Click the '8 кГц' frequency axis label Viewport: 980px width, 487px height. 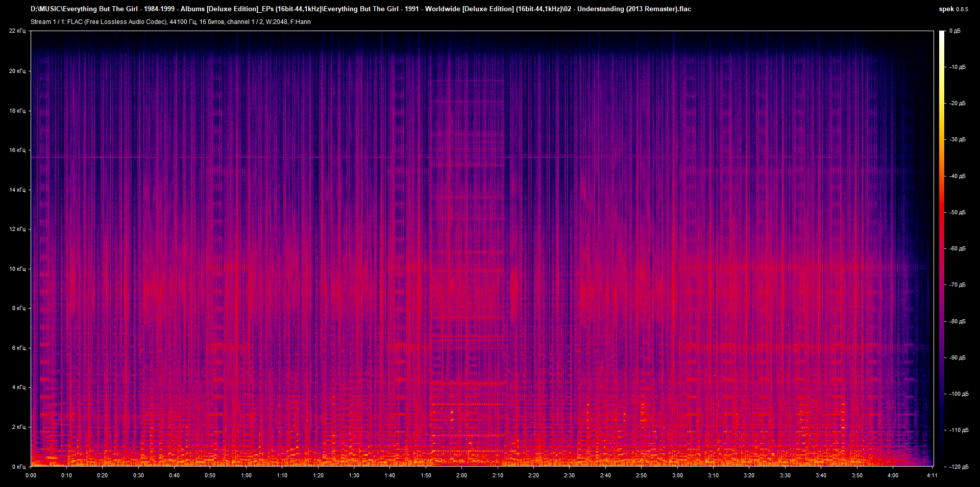19,308
